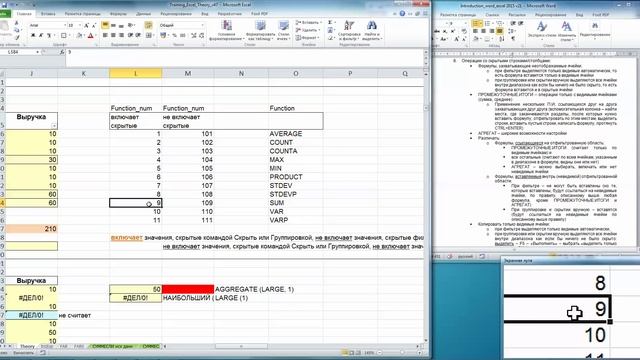Toggle bottom vertical alignment in Excel

pos(121,26)
